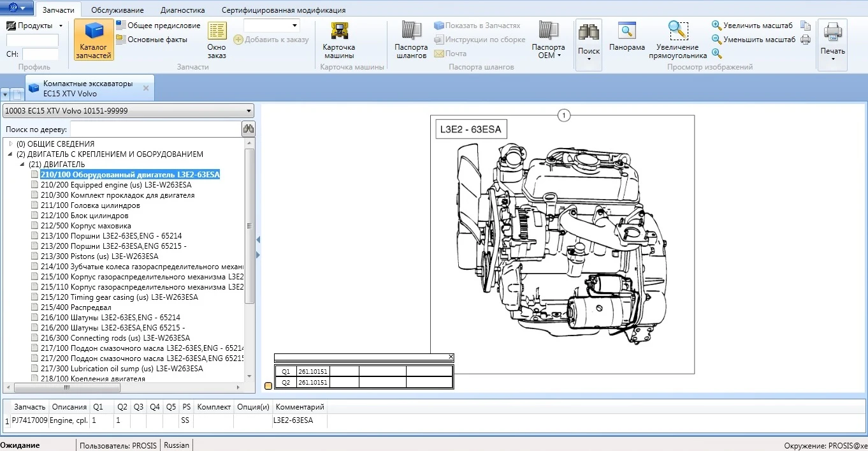
Task: Collapse (2) ДВИГАТЕЛЬ С КРЕПЛЕНИЕМ И ОБОРУДОВАНИЕМ node
Action: [x=11, y=154]
